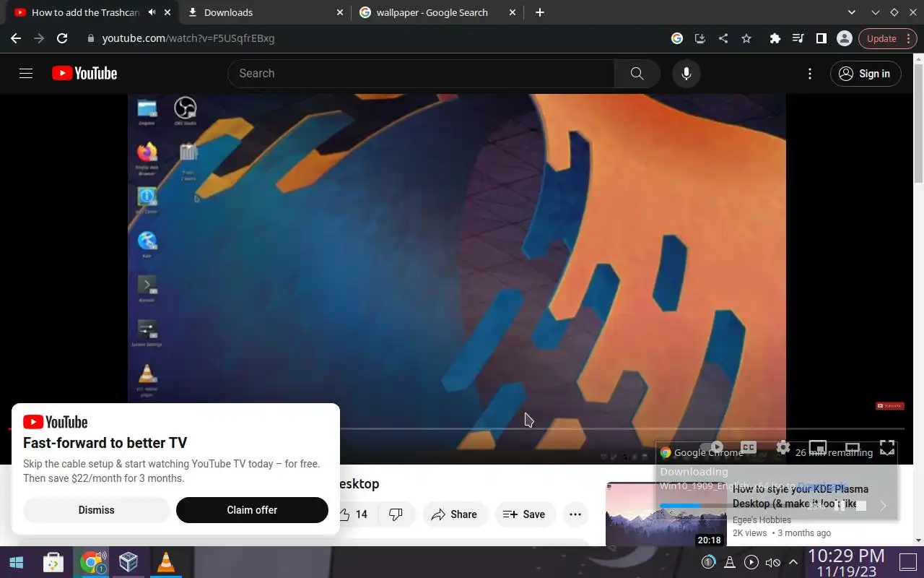Open Egee's Hobbies channel name
Viewport: 924px width, 578px height.
pyautogui.click(x=762, y=520)
